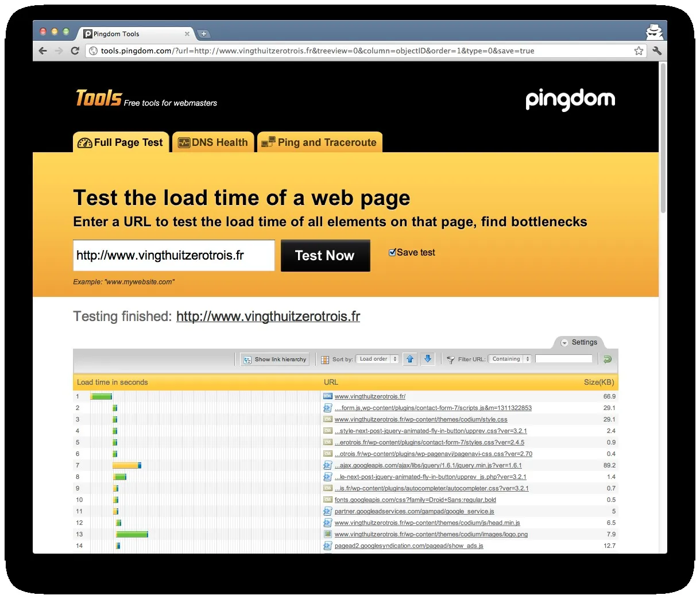Switch to the Full Page Test tab
Screen dimensions: 700x599
click(121, 142)
